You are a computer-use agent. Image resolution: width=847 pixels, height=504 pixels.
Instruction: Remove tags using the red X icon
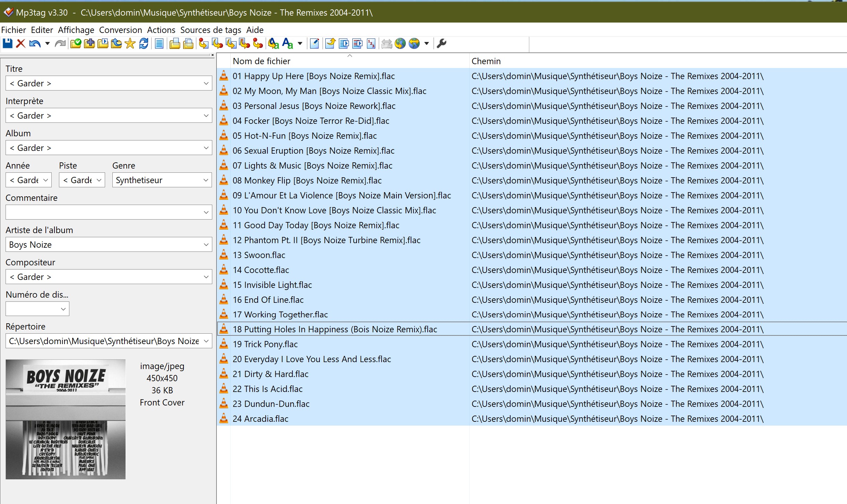click(21, 43)
